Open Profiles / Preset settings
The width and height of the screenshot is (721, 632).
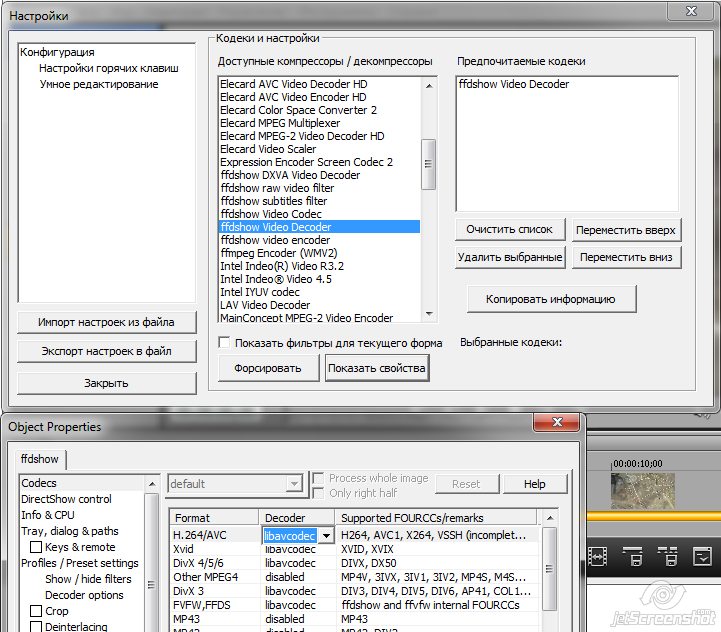click(x=80, y=563)
